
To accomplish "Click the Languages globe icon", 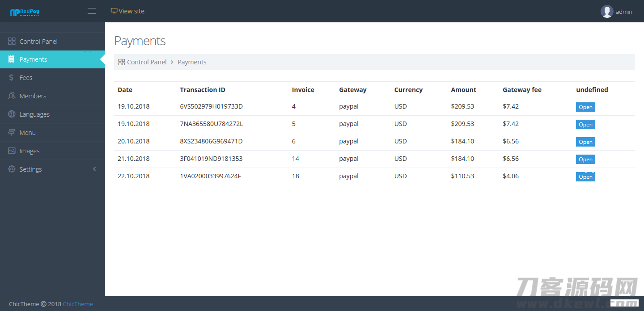I will pyautogui.click(x=12, y=114).
